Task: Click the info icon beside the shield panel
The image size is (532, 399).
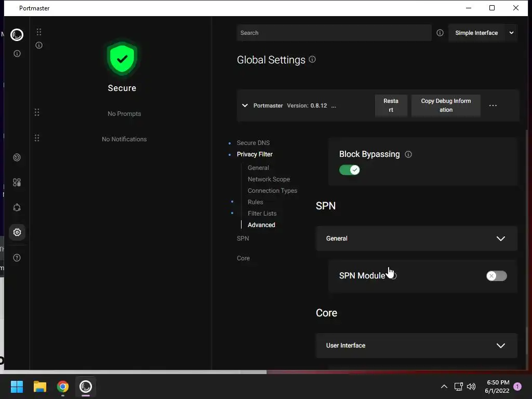Action: tap(39, 45)
